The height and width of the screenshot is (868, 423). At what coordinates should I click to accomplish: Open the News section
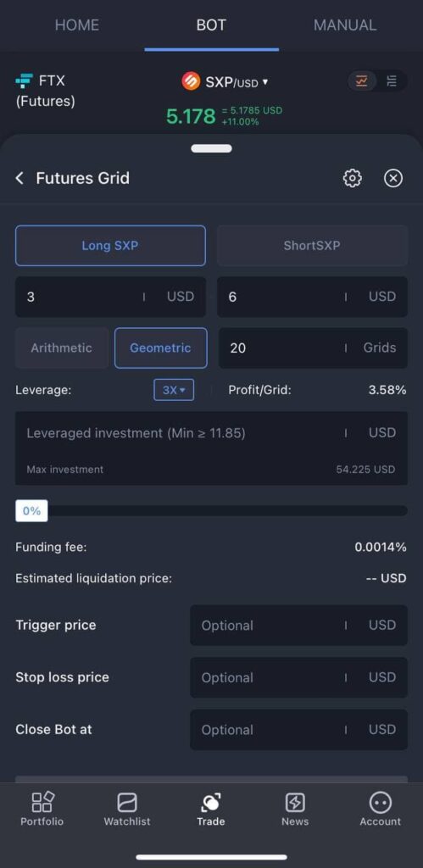coord(295,810)
